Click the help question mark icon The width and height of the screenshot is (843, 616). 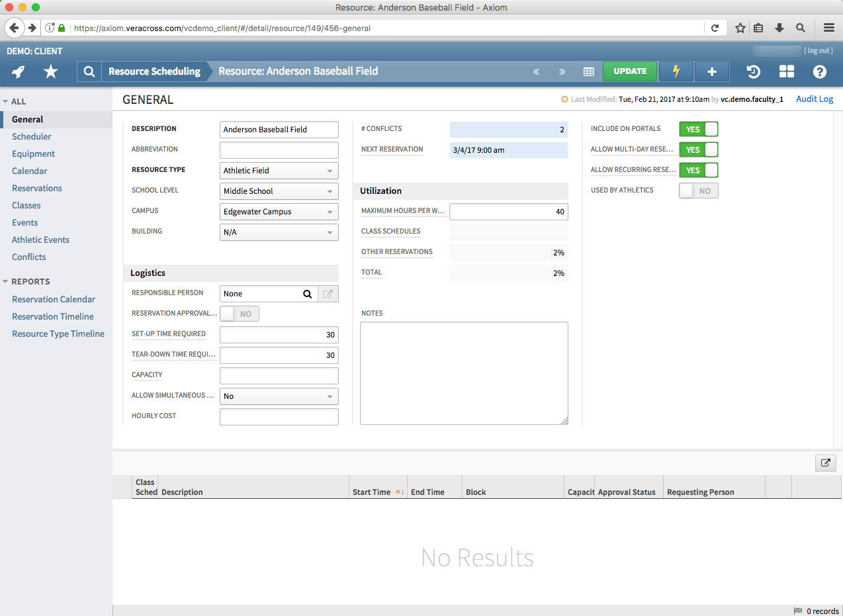(x=820, y=71)
